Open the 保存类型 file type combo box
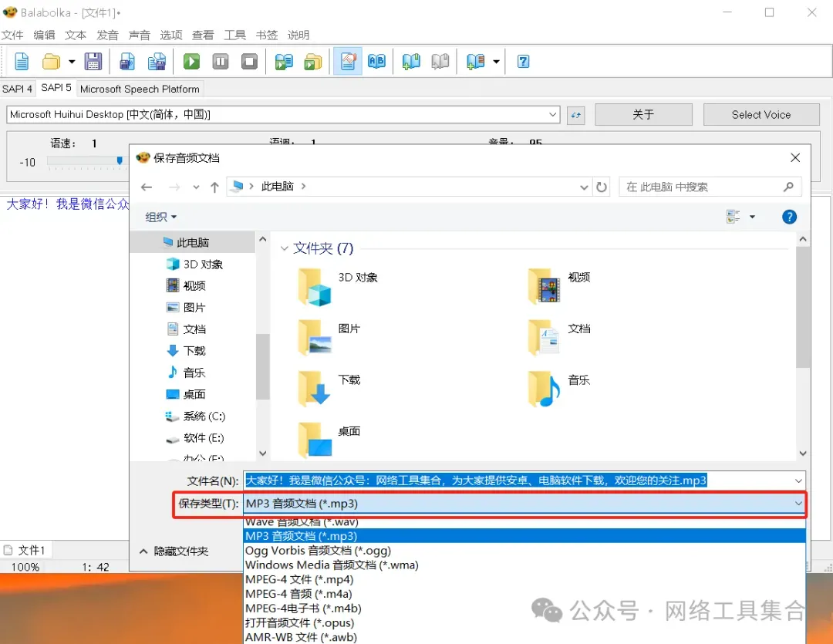This screenshot has height=644, width=833. click(524, 504)
